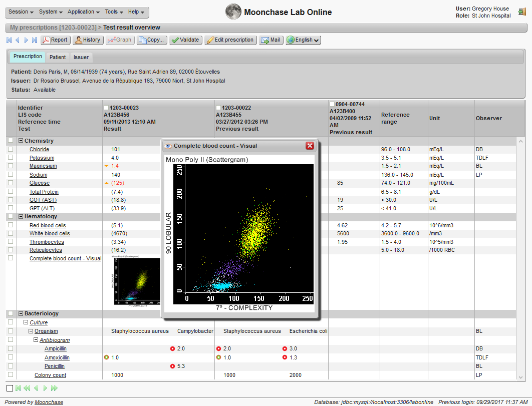Switch to the Patient tab
Viewport: 532px width, 406px height.
pos(58,58)
